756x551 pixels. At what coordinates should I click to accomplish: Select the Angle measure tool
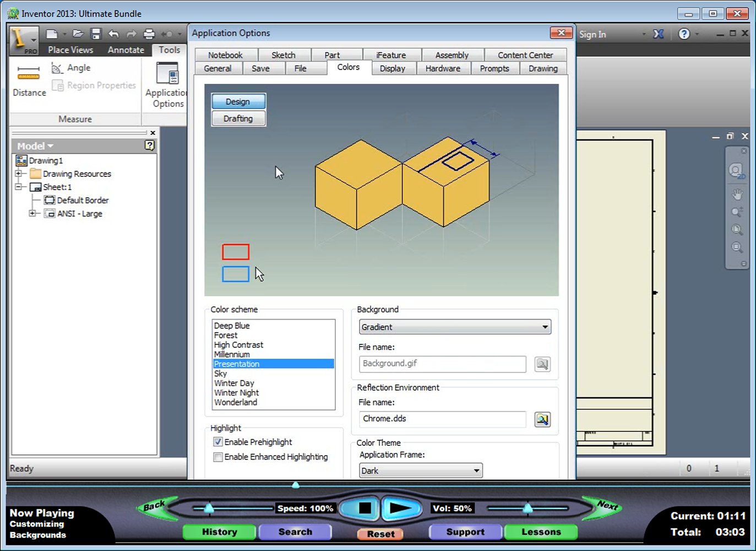tap(71, 68)
